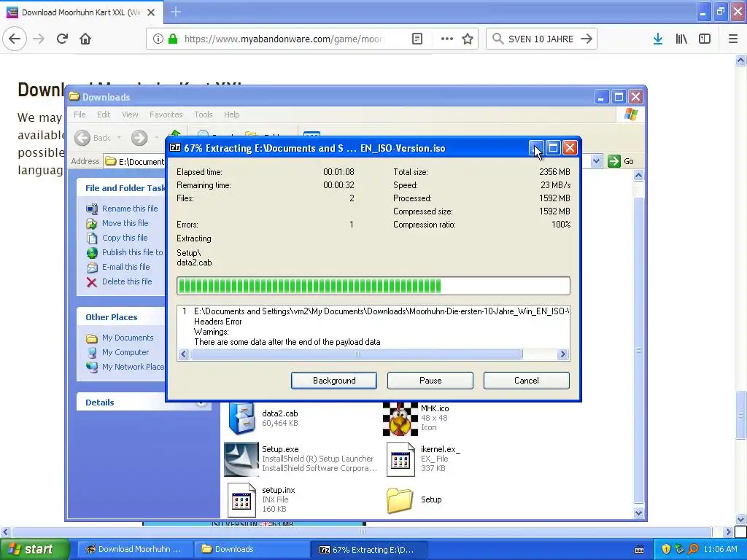Select setup.inx file
The width and height of the screenshot is (747, 560).
pyautogui.click(x=241, y=500)
